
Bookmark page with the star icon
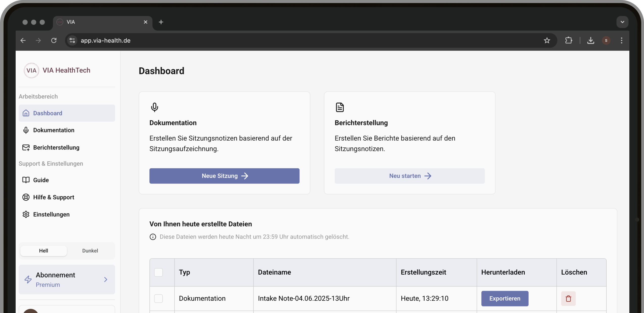[x=547, y=40]
